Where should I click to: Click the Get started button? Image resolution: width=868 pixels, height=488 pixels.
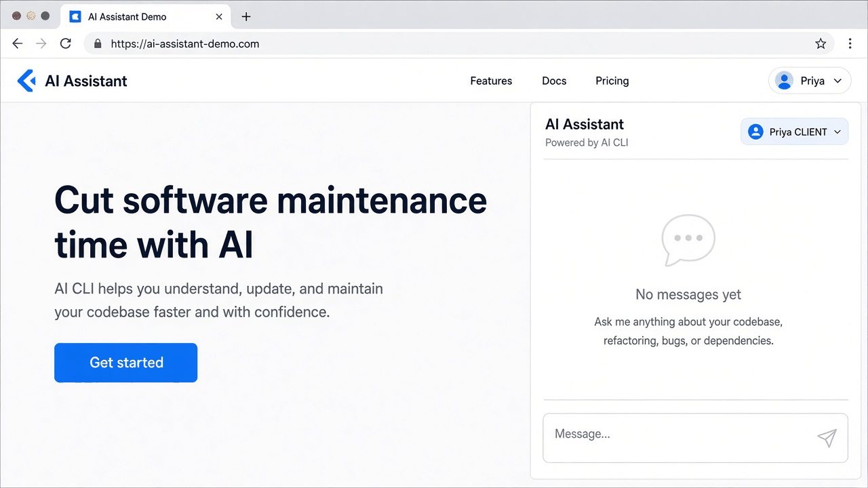coord(126,363)
